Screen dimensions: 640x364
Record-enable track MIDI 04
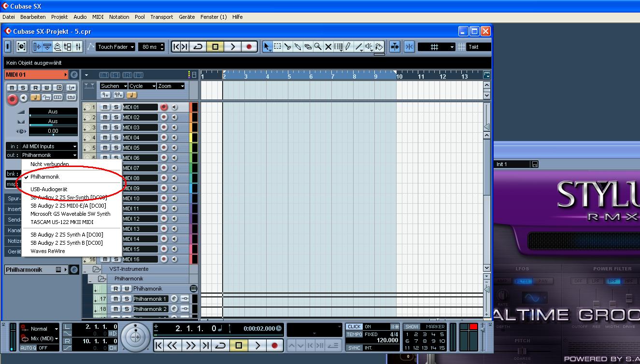tap(164, 138)
